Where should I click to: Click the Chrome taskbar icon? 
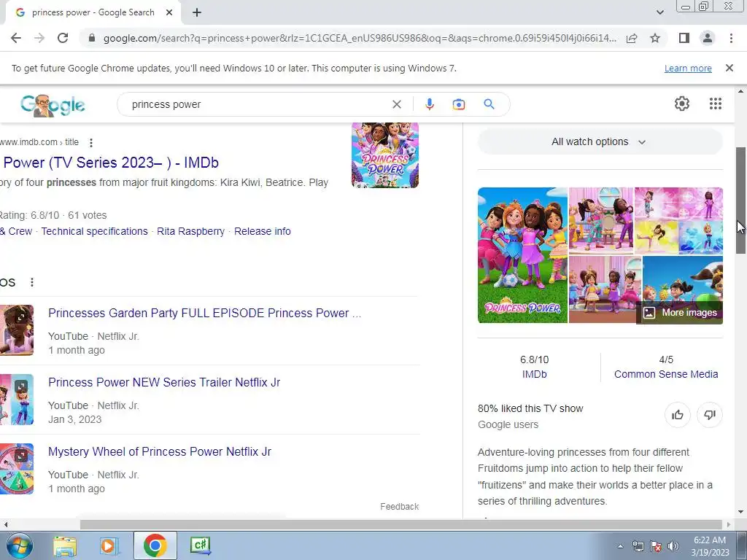tap(155, 545)
